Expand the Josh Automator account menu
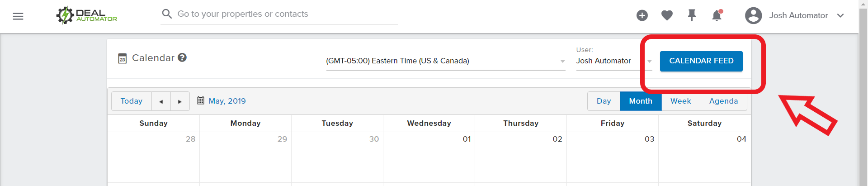Screen dimensions: 868x186 pos(840,15)
